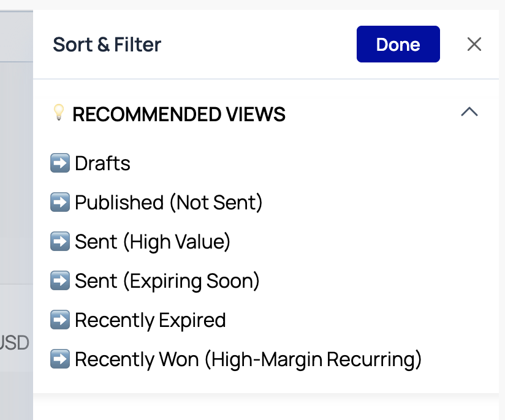The width and height of the screenshot is (505, 420).
Task: Click the arrow icon beside Recently Expired
Action: point(60,320)
